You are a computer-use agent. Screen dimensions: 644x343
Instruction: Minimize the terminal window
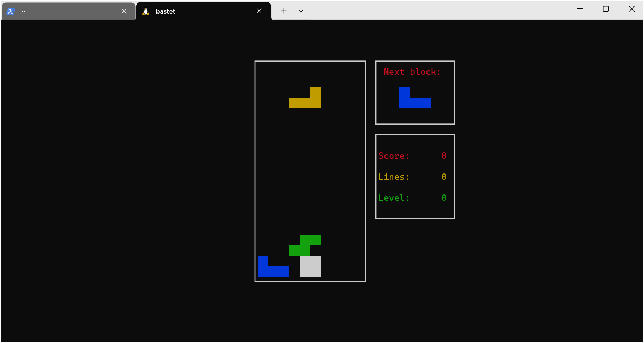coord(580,9)
